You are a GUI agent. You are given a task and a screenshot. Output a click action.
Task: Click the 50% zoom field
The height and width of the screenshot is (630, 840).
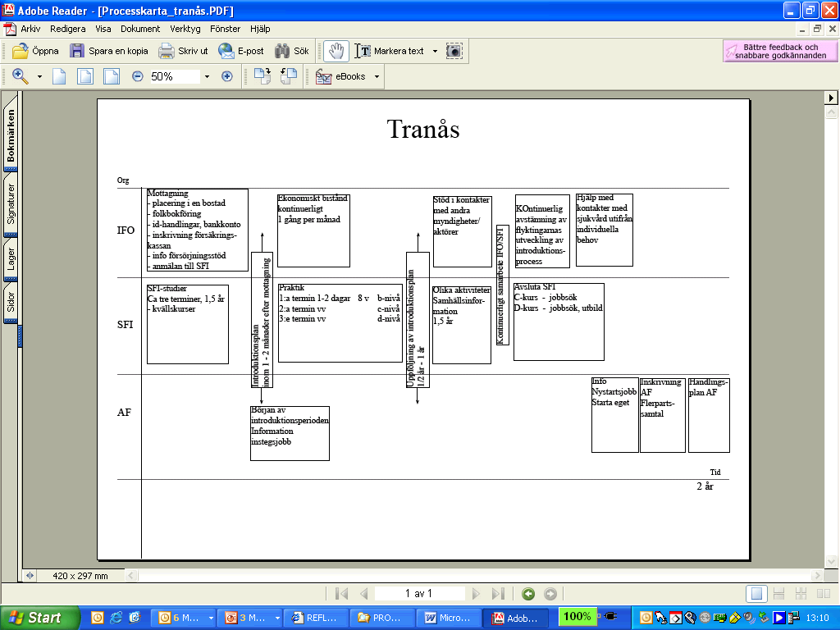click(x=174, y=76)
